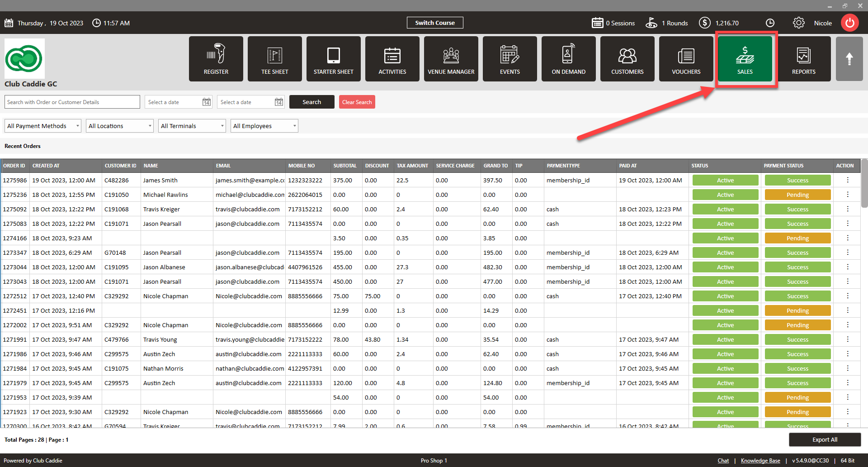Viewport: 868px width, 467px height.
Task: Click the red power logout icon
Action: point(850,23)
